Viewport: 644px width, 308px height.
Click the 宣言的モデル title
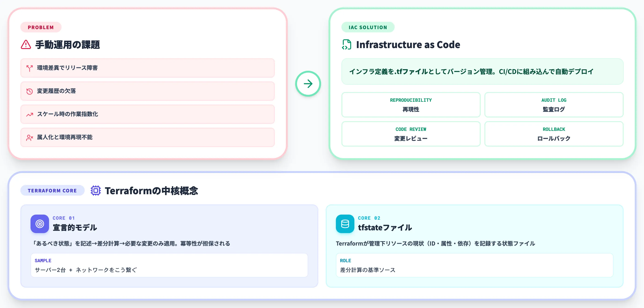point(75,228)
